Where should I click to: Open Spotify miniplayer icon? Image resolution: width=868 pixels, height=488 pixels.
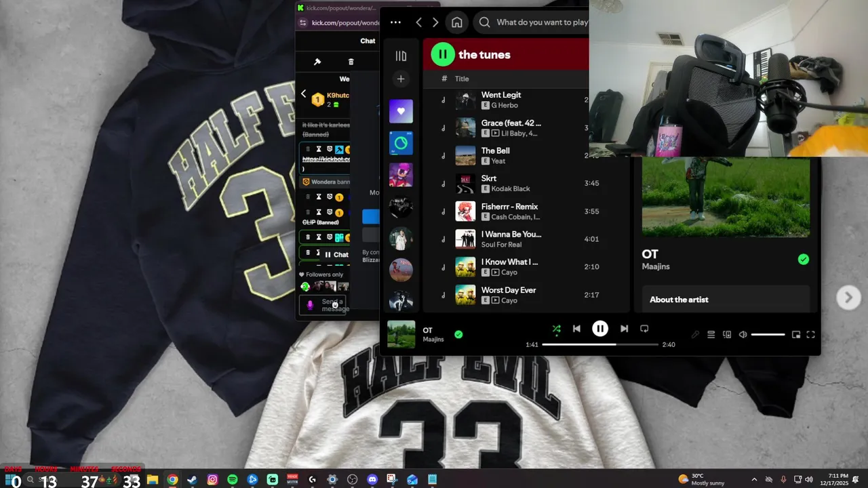click(x=796, y=334)
